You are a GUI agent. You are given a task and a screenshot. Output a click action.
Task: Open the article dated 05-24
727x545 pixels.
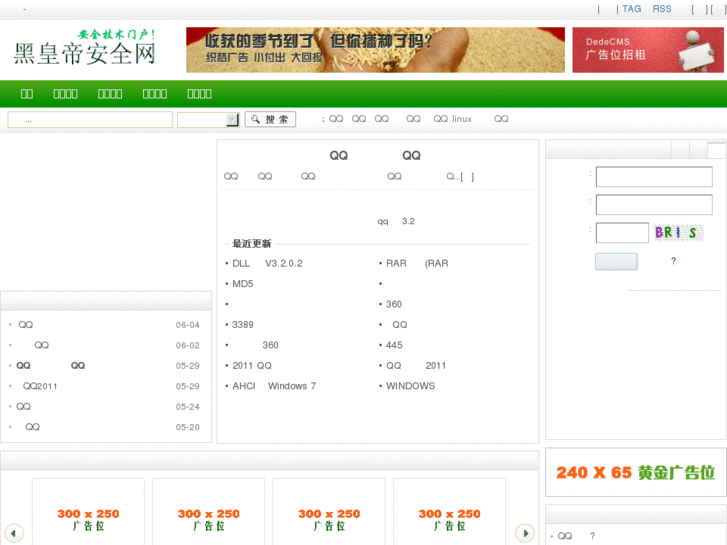tap(23, 406)
